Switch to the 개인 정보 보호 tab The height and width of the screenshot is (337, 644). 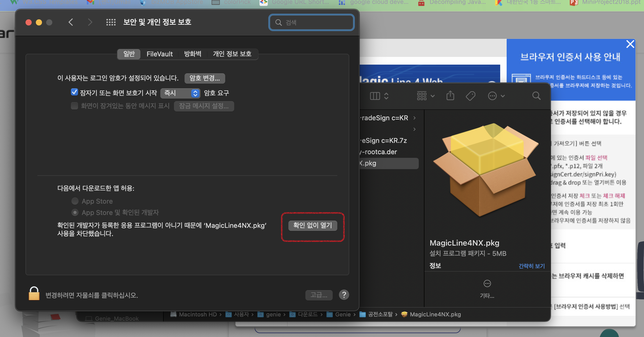pyautogui.click(x=232, y=54)
